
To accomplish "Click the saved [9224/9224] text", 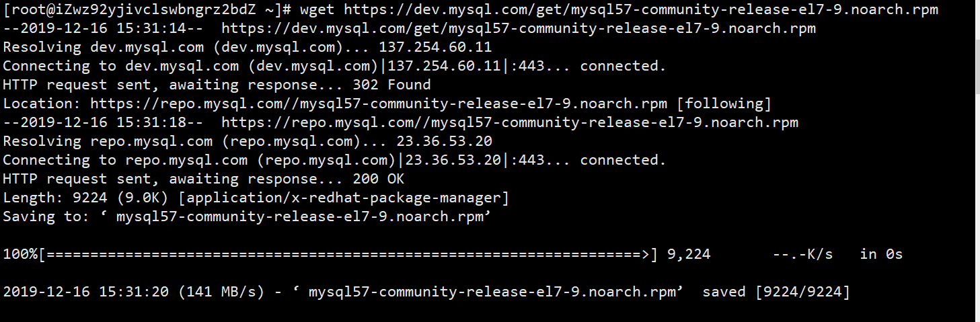I will coord(776,292).
